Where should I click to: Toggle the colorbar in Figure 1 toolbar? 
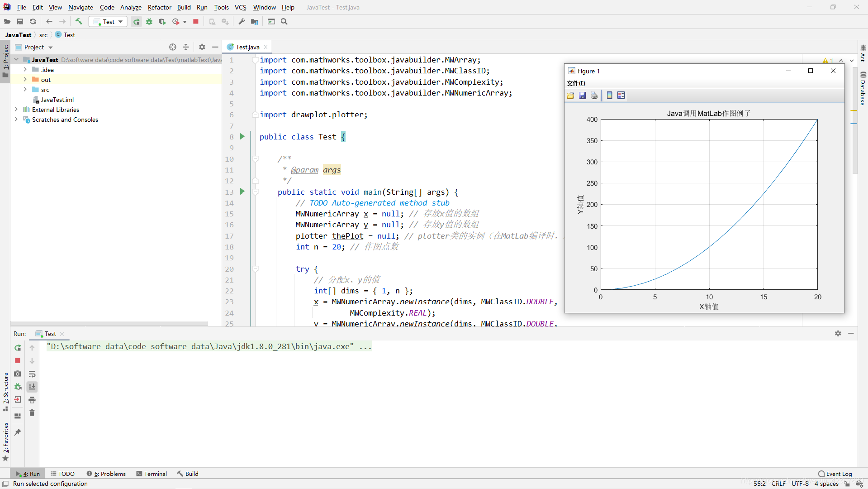tap(609, 95)
